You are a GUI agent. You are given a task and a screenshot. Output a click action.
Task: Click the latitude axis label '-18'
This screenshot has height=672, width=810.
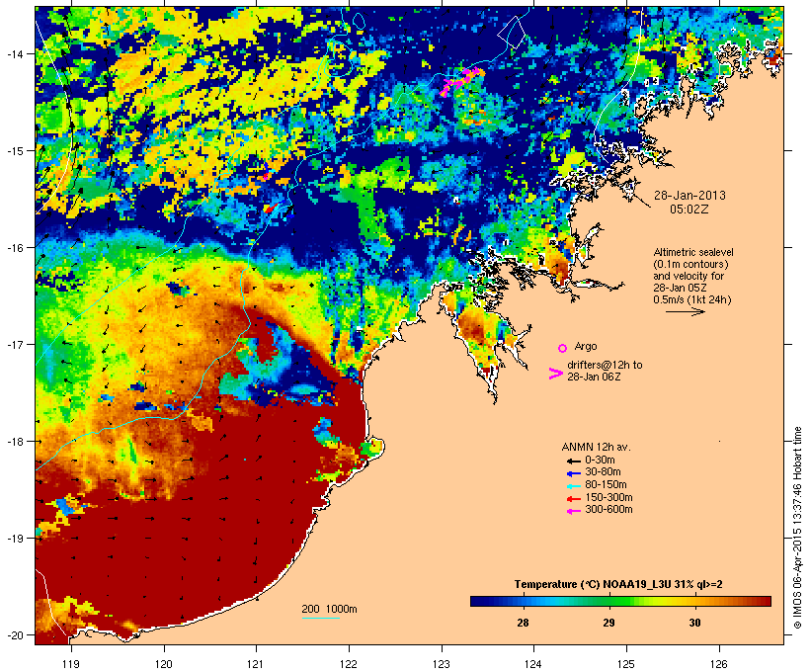click(x=14, y=442)
